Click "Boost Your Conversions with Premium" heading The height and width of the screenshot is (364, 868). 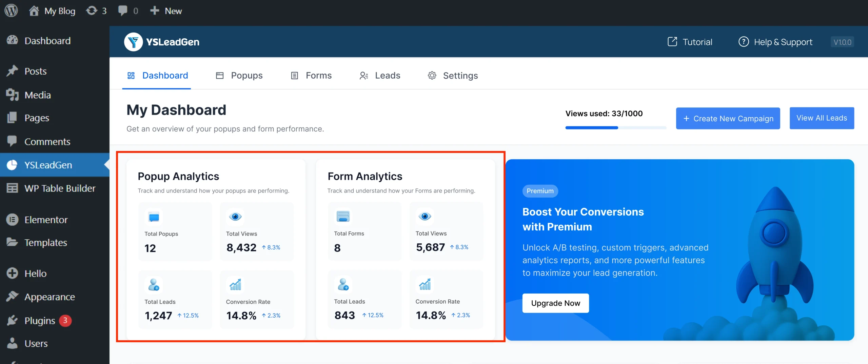[x=583, y=219]
